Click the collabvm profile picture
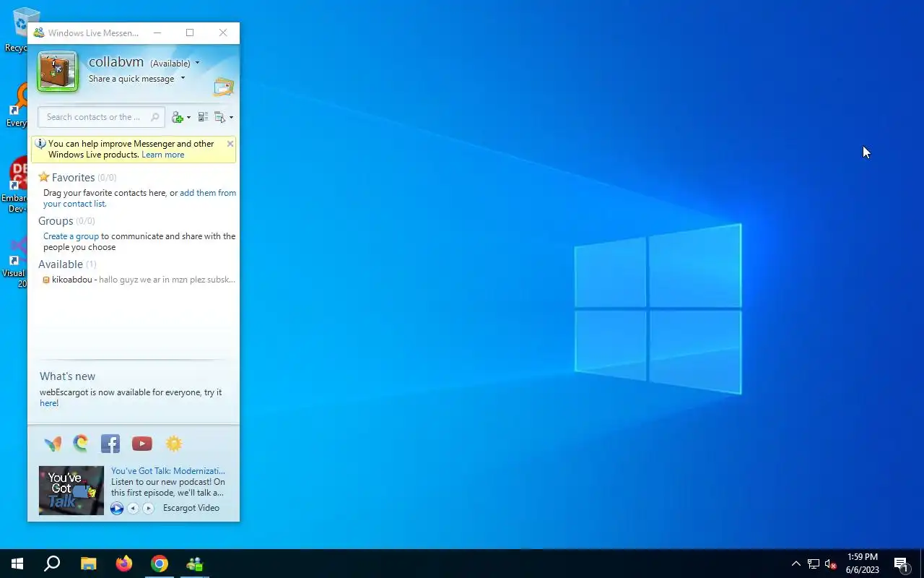The image size is (924, 578). pos(58,71)
